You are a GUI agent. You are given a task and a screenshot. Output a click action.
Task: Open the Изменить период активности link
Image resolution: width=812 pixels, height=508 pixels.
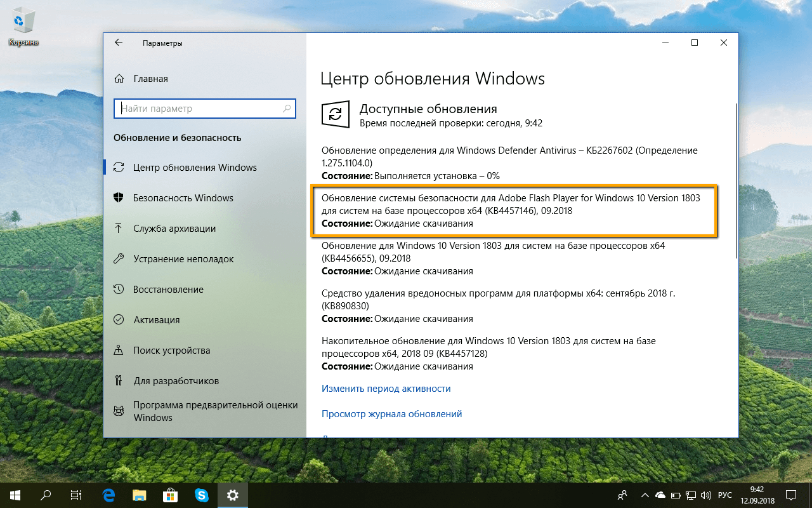[x=386, y=388]
